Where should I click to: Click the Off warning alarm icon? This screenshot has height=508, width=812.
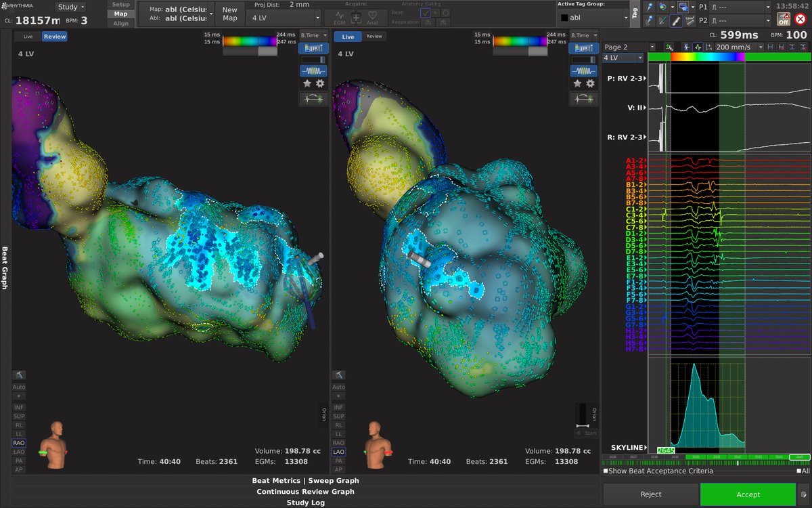783,20
